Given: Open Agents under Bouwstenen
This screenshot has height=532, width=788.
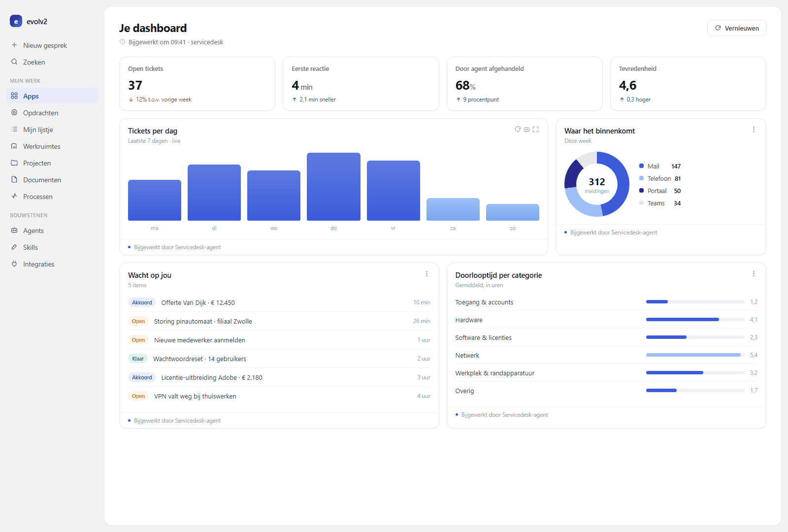Looking at the screenshot, I should tap(52, 231).
